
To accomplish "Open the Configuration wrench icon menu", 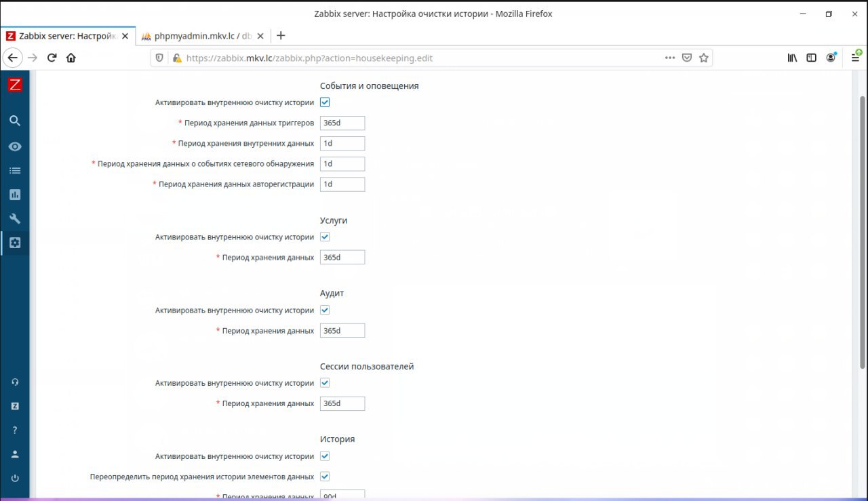I will tap(15, 219).
